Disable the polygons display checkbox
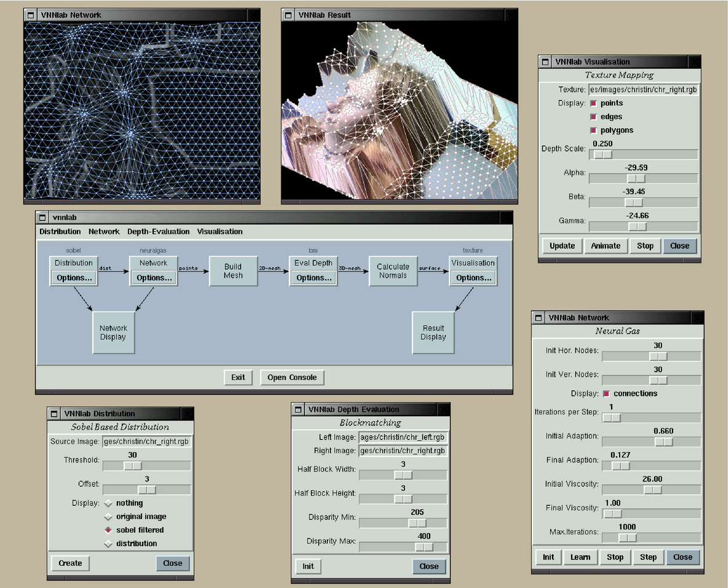The height and width of the screenshot is (588, 728). tap(594, 131)
